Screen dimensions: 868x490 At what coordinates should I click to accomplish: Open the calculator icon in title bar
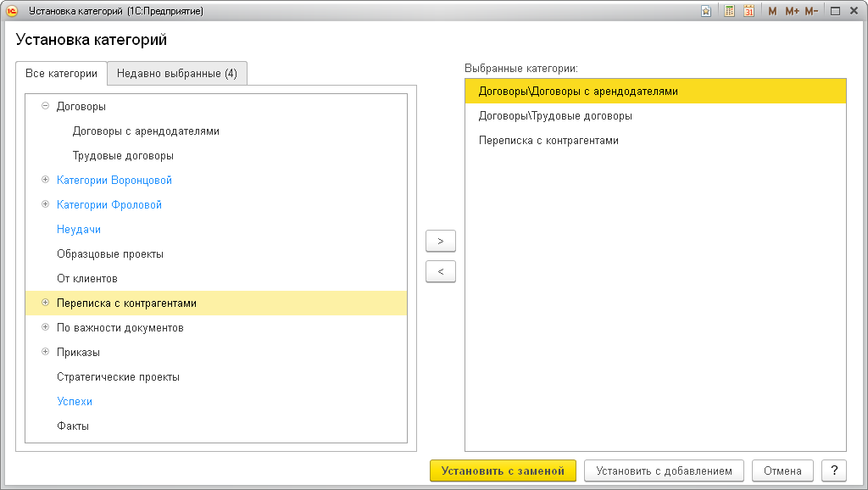coord(730,11)
